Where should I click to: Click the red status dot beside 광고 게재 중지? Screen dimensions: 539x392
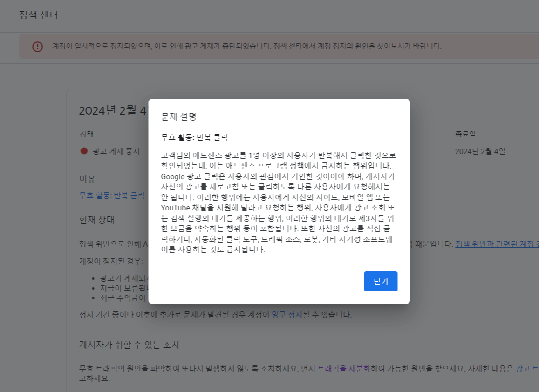[84, 151]
